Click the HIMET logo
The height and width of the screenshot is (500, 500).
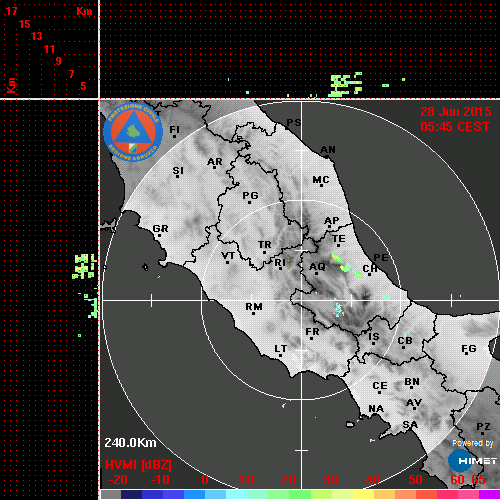472,461
